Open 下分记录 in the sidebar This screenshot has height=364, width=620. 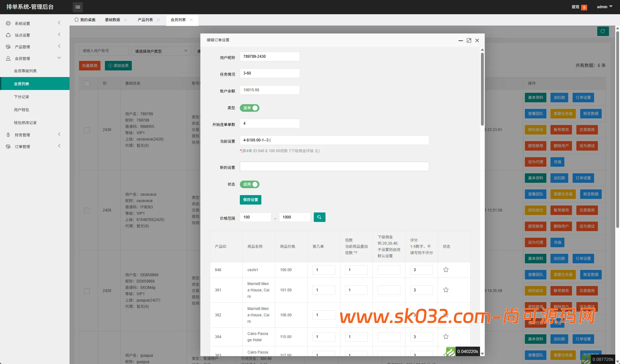pyautogui.click(x=21, y=97)
